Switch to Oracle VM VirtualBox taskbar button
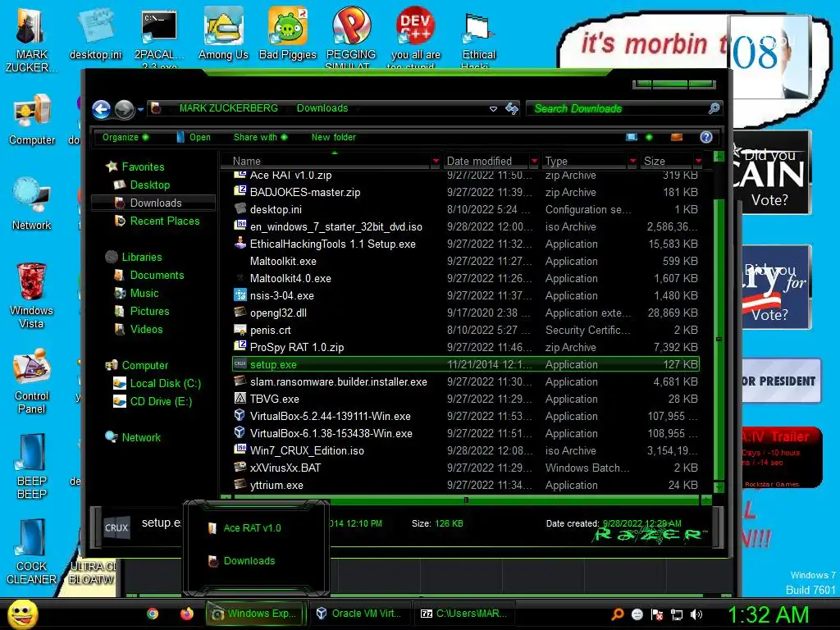840x630 pixels. [x=362, y=614]
